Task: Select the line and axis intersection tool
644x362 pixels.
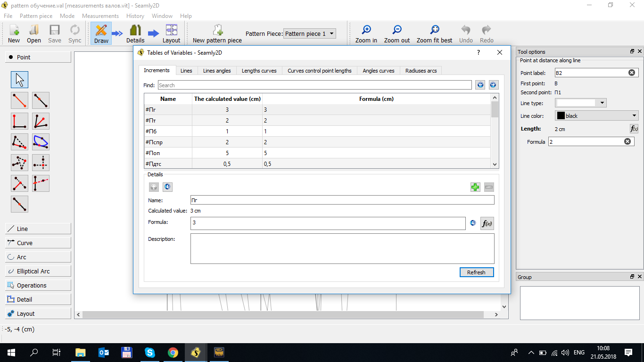Action: tap(41, 183)
